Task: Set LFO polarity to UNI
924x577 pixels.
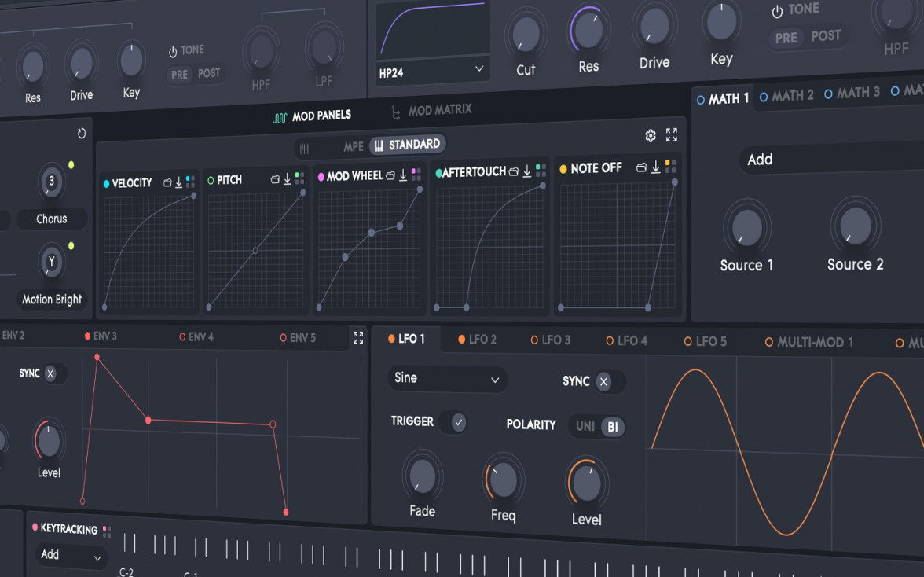Action: click(x=585, y=426)
